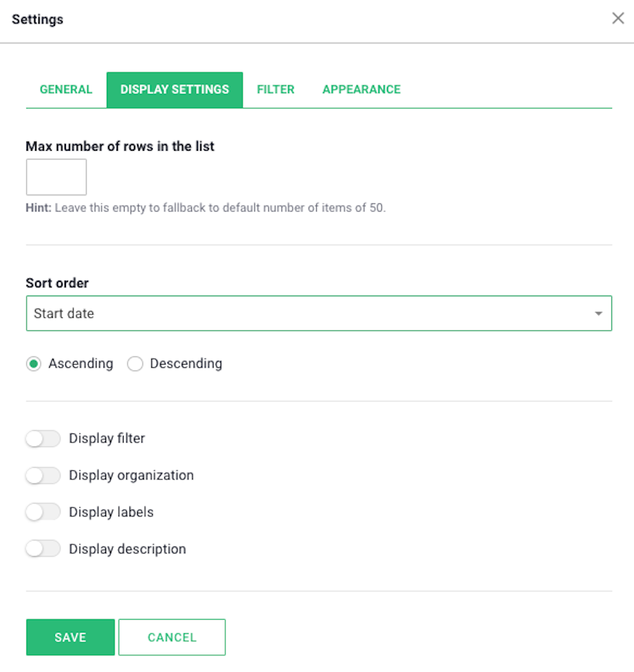Open the Sort order 'Start date' combo box

[x=319, y=313]
